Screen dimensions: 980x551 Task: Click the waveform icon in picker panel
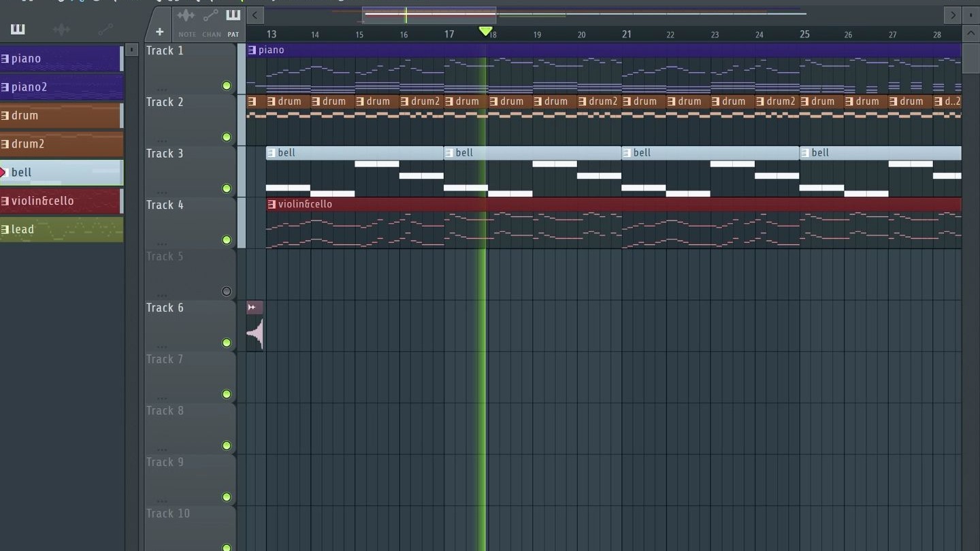coord(61,29)
